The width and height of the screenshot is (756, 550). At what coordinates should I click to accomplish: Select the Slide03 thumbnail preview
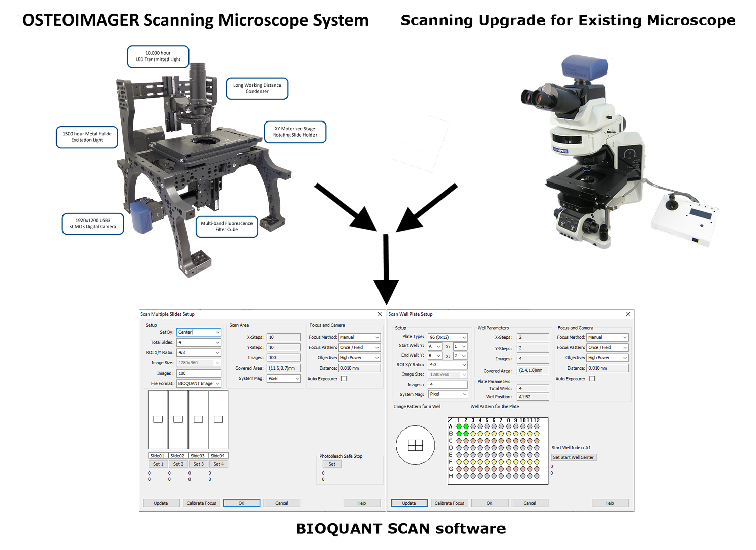point(198,419)
